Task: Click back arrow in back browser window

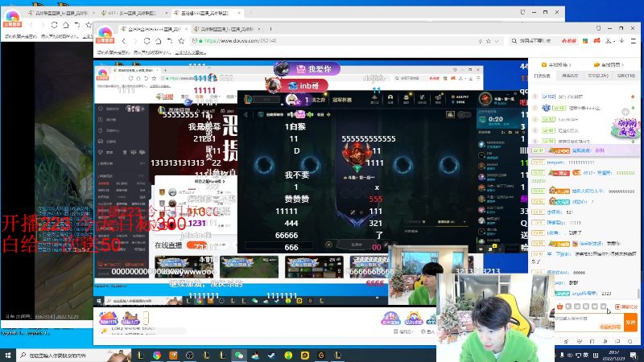Action: [31, 25]
